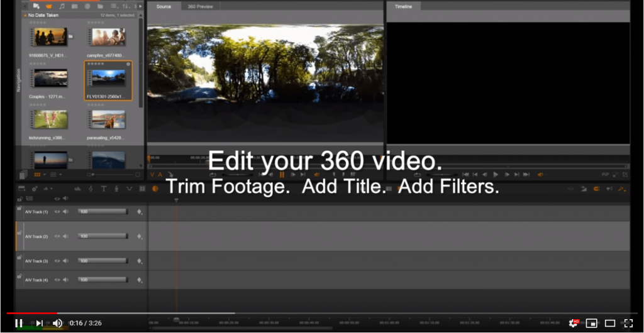Open the thumbnail view dropdown arrow
This screenshot has width=644, height=333.
(x=45, y=175)
